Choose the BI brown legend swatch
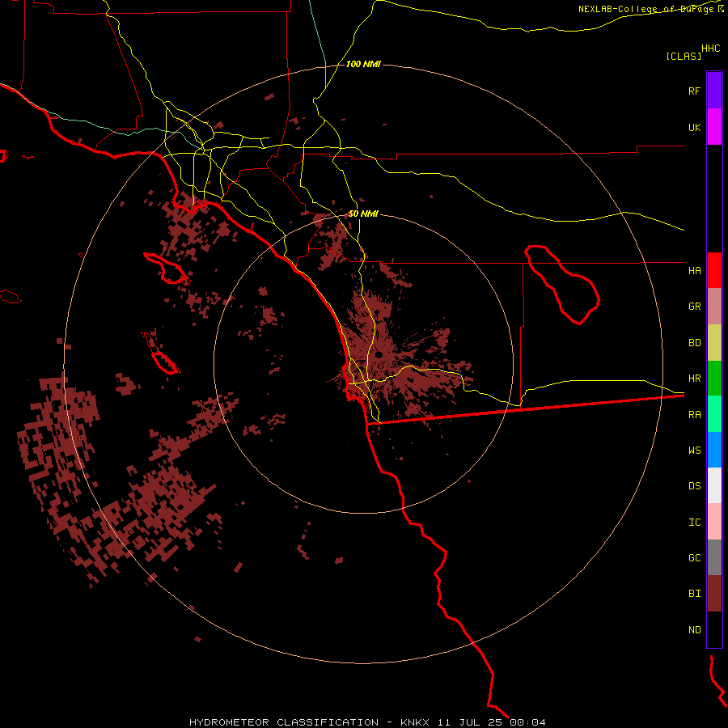 714,594
